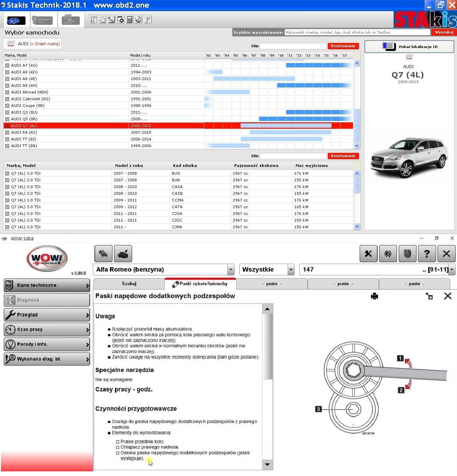457x476 pixels.
Task: Click the engine list scrollbar thumb
Action: point(357,185)
